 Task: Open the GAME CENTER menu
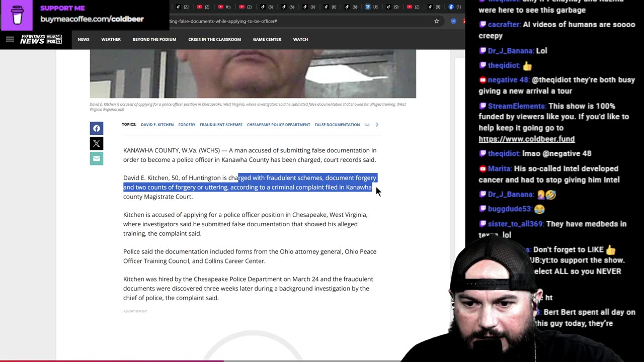pyautogui.click(x=267, y=39)
